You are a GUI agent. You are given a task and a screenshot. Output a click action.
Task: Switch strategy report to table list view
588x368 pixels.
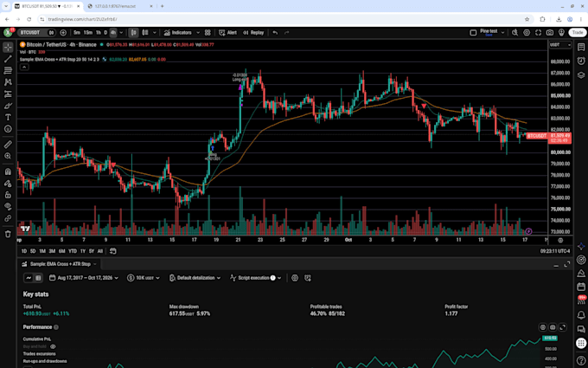pyautogui.click(x=38, y=278)
